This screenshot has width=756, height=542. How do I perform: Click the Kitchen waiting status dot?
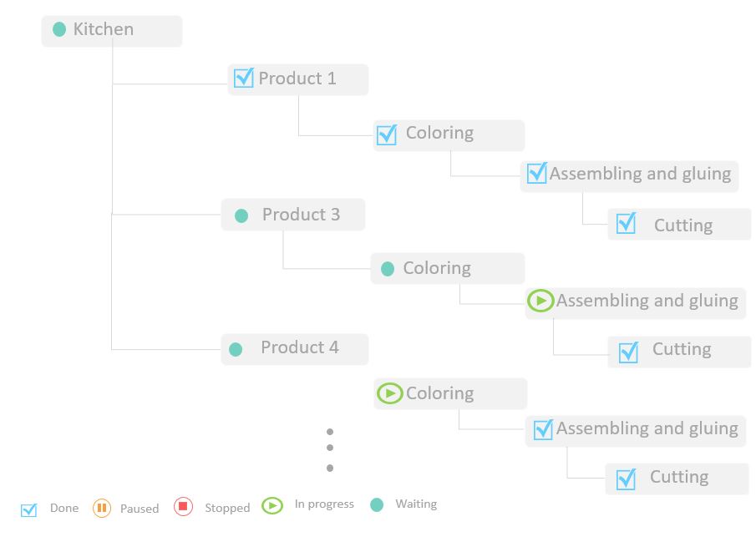[x=59, y=29]
